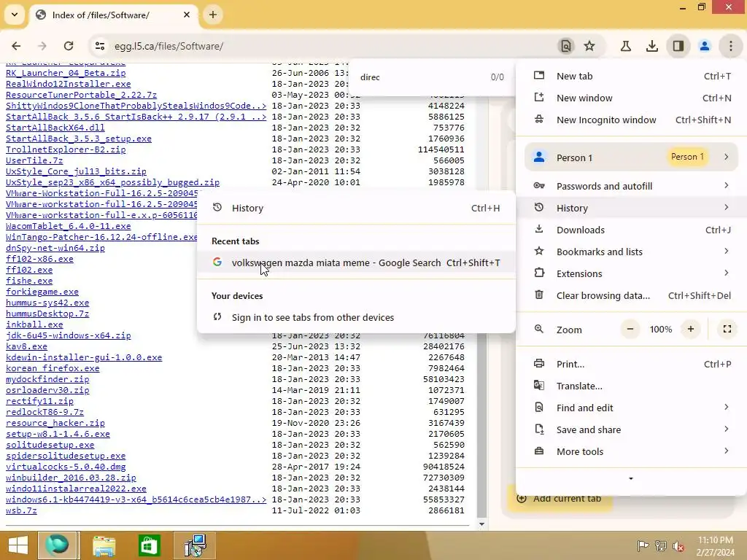This screenshot has width=747, height=560.
Task: Click Add current tab button in side panel
Action: click(x=560, y=499)
